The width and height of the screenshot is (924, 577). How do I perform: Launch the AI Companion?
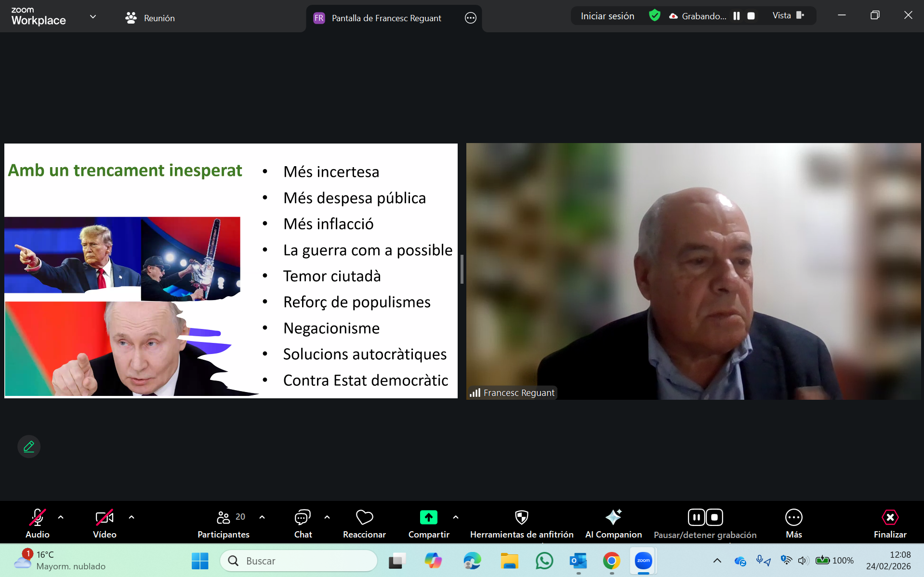tap(613, 523)
